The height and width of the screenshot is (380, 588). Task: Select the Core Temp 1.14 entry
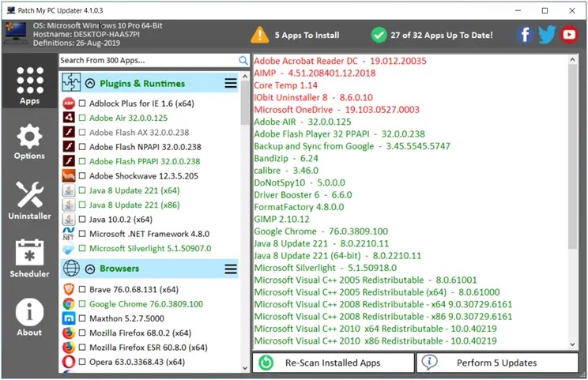[286, 85]
